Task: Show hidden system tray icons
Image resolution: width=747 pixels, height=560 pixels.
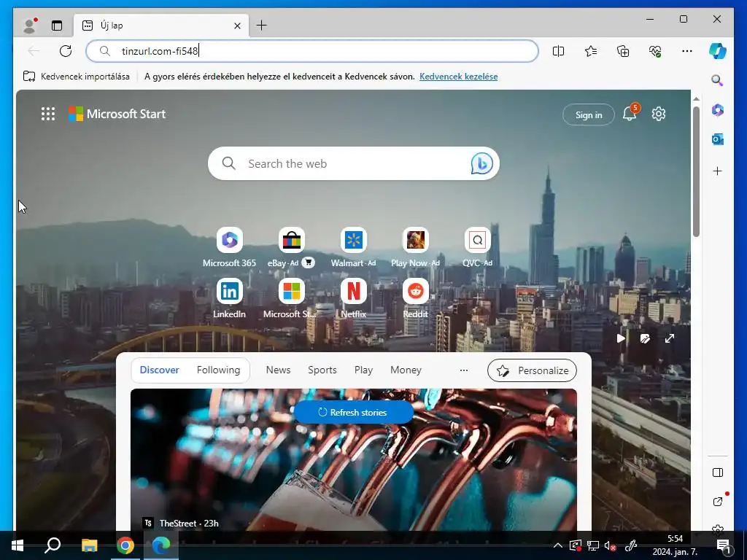Action: (x=557, y=545)
